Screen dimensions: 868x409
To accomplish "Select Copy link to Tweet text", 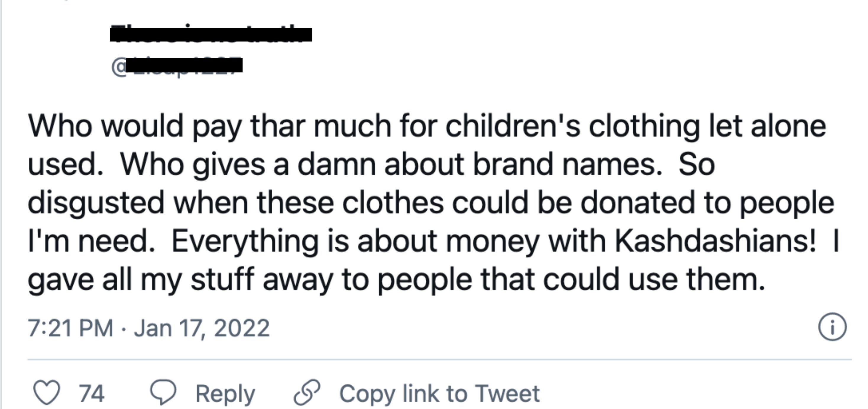I will tap(439, 393).
